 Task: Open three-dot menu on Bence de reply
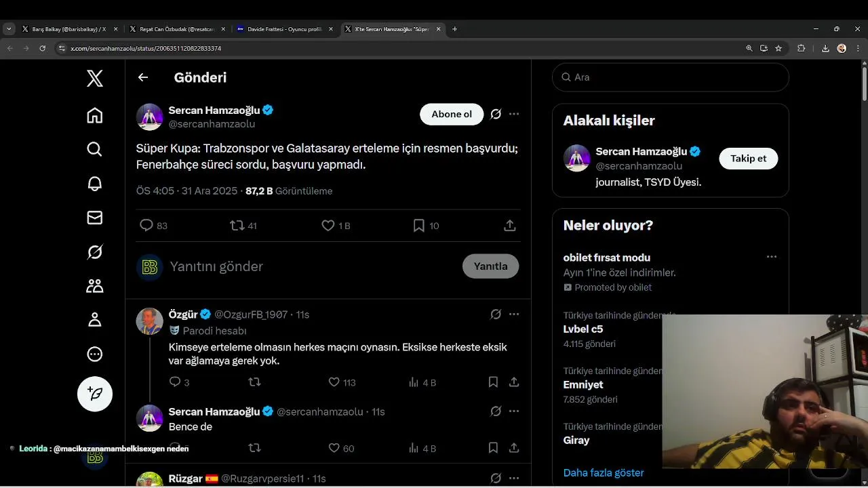tap(514, 411)
